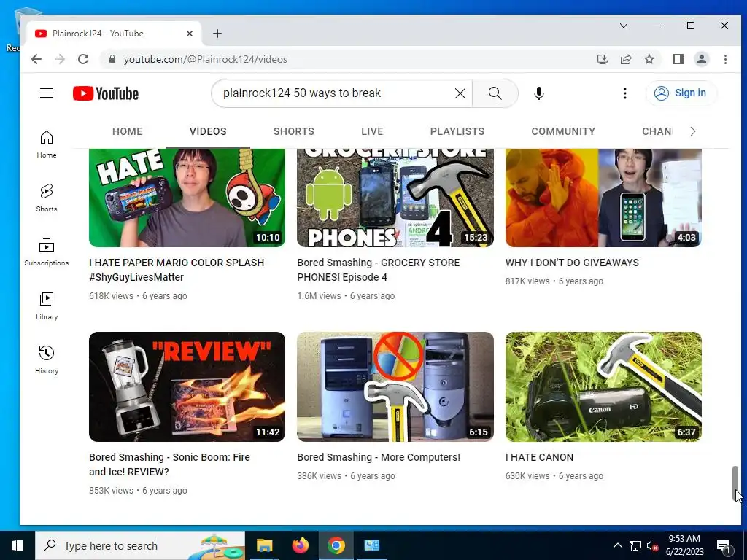Reload the page with the refresh icon
This screenshot has width=747, height=560.
(83, 59)
